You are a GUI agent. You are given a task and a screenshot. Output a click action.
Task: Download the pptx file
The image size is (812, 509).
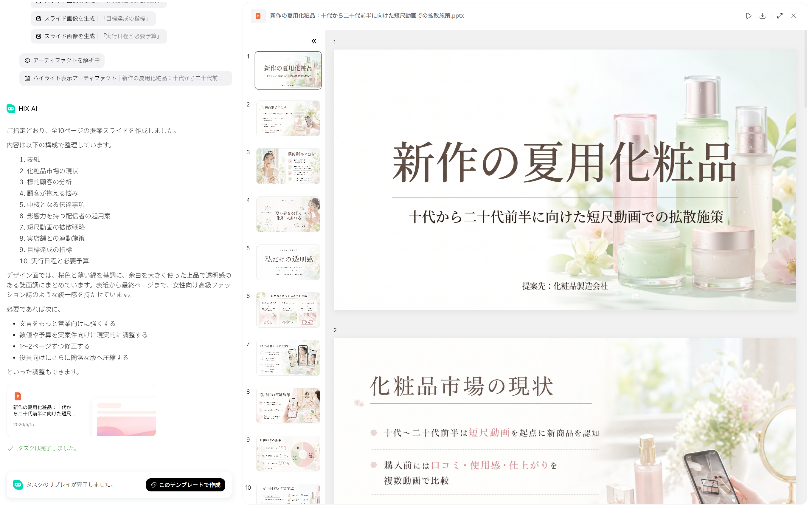coord(763,16)
